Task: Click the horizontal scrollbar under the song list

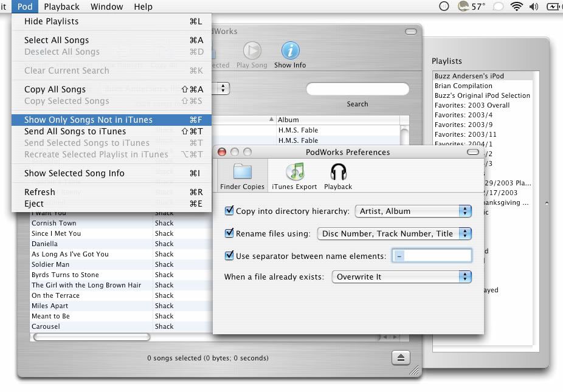Action: (92, 337)
